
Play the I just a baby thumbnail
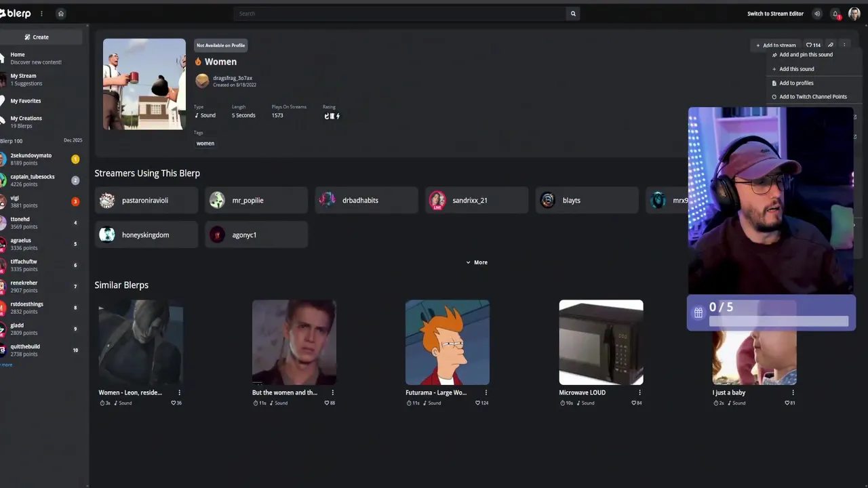click(x=754, y=358)
